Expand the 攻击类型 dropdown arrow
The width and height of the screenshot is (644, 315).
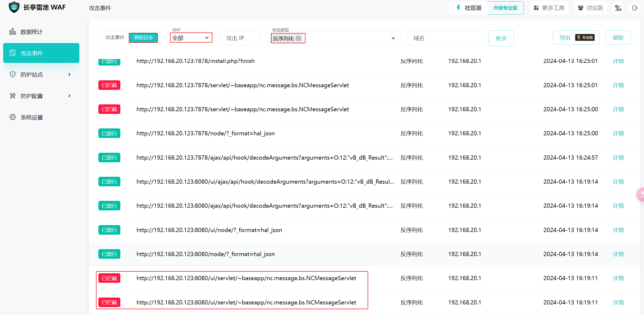[393, 39]
